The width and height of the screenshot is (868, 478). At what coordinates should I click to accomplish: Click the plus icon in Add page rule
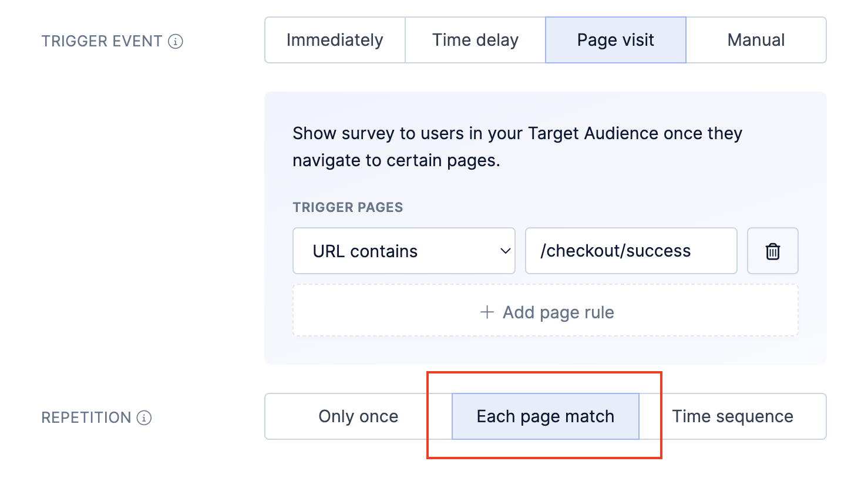(487, 312)
